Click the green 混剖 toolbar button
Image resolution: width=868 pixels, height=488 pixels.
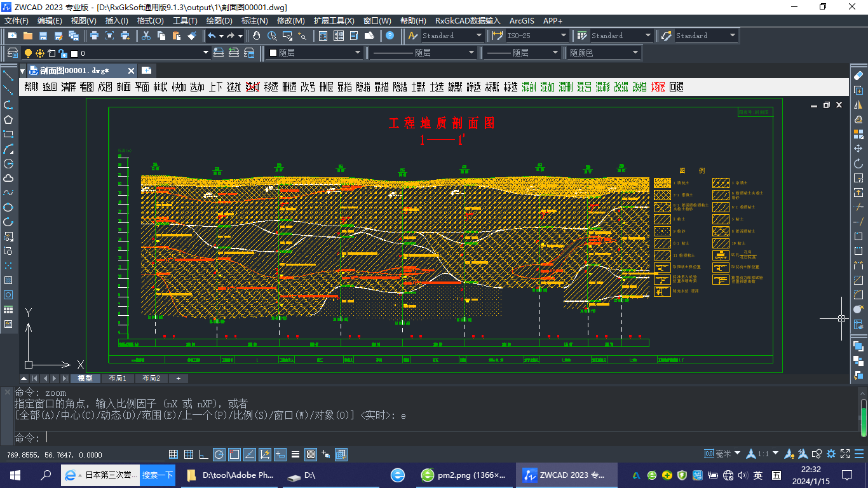tap(529, 86)
